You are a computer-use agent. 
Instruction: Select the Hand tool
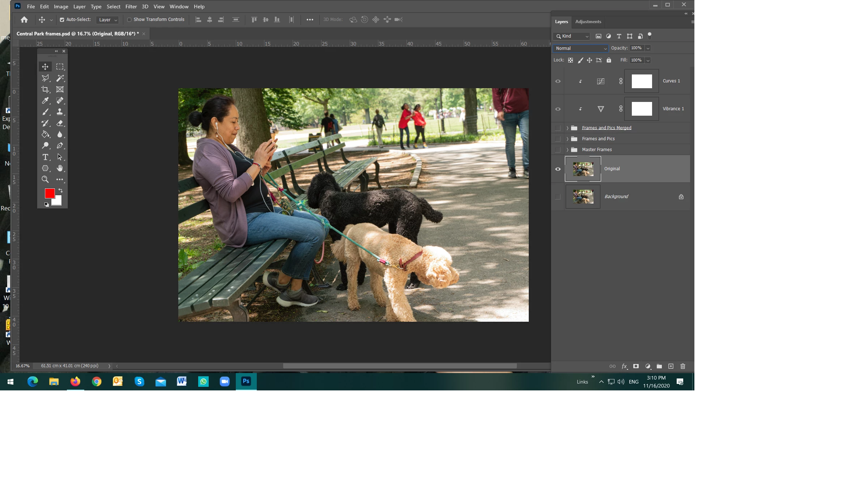[x=60, y=168]
